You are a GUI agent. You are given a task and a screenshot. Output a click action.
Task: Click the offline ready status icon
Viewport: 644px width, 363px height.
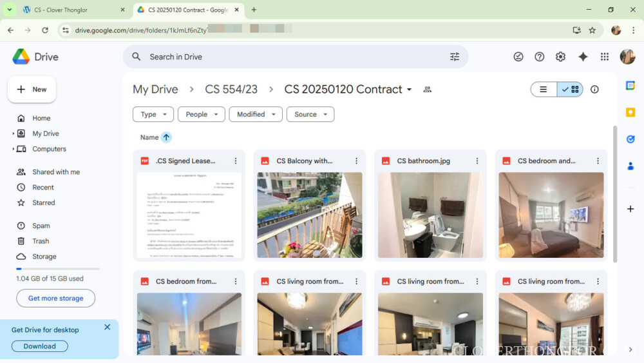(x=518, y=57)
